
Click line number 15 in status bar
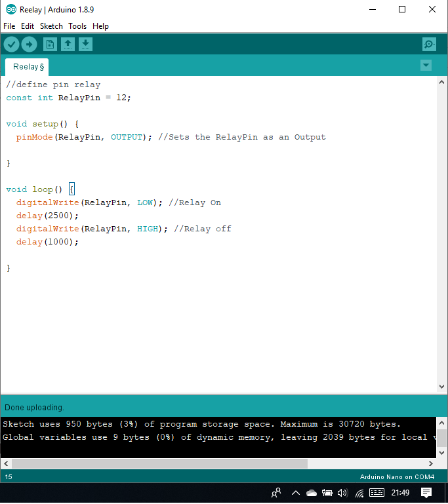(x=9, y=476)
